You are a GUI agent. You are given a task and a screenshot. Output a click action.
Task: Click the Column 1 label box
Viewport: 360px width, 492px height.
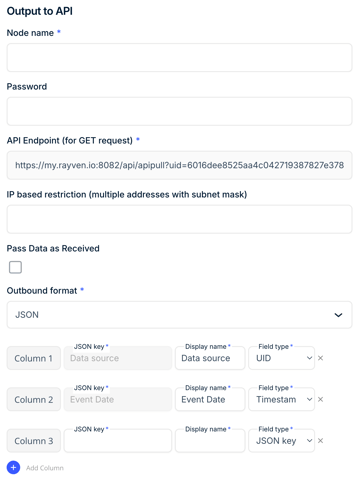34,358
